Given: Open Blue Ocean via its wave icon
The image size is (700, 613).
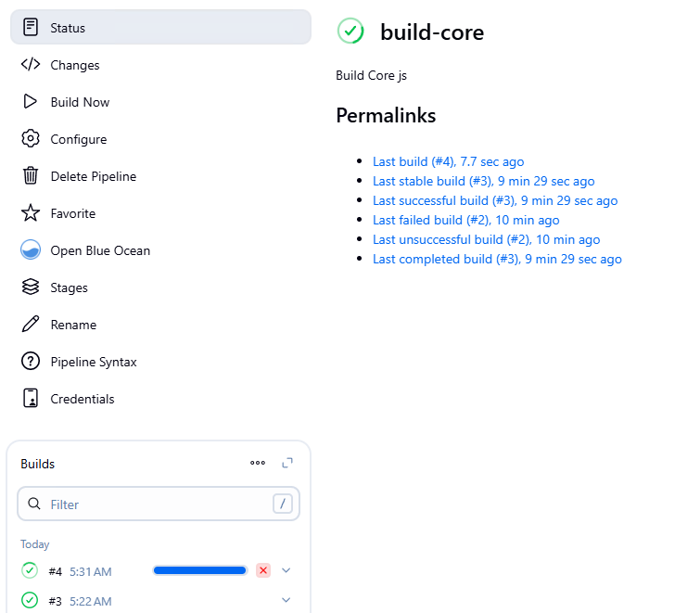Looking at the screenshot, I should 31,250.
